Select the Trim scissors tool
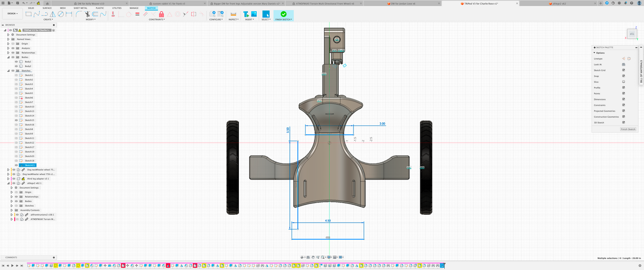Screen dimensions: 644x270 point(87,14)
